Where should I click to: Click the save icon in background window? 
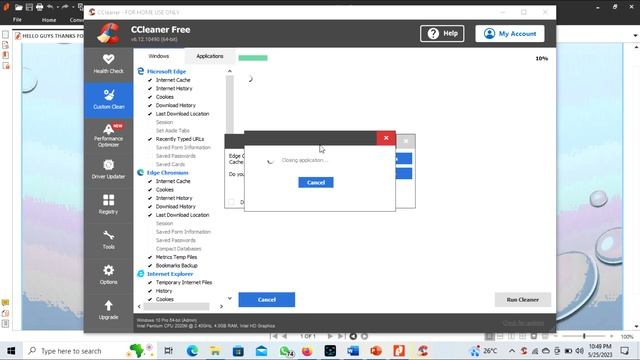click(29, 7)
